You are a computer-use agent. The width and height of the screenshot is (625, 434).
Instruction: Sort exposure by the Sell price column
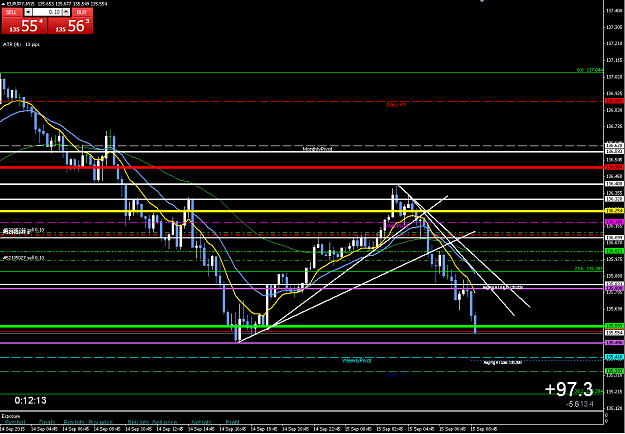164,422
